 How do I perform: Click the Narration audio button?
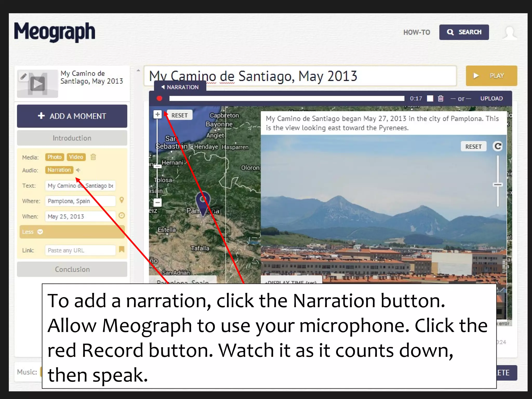[59, 170]
